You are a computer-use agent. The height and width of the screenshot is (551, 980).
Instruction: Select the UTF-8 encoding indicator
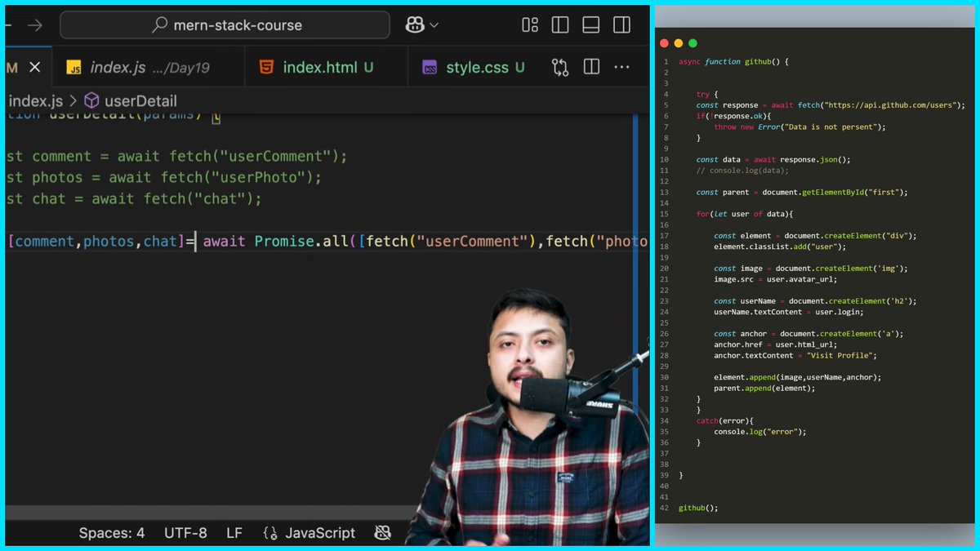[185, 533]
